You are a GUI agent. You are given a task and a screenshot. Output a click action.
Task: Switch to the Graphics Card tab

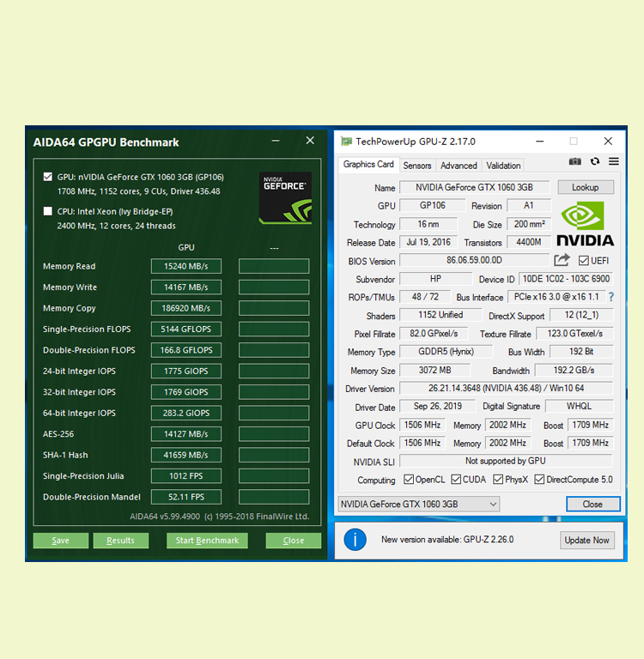pyautogui.click(x=368, y=165)
